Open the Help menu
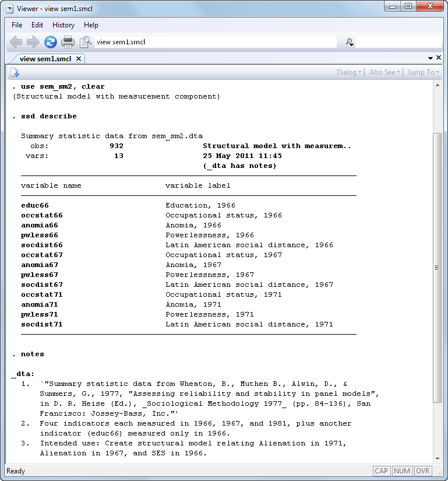 click(91, 25)
